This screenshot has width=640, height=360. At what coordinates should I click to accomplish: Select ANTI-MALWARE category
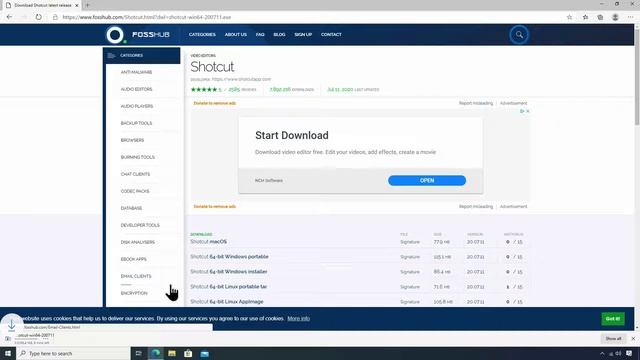pyautogui.click(x=136, y=72)
